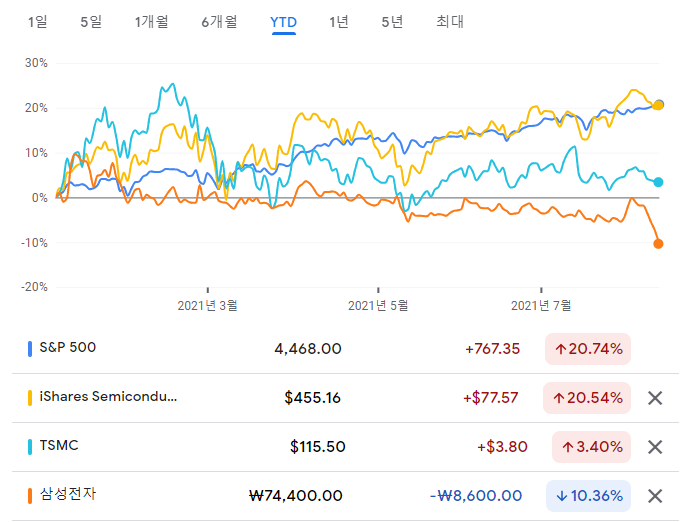Remove TSMC from the comparison
The width and height of the screenshot is (690, 522).
pos(655,447)
